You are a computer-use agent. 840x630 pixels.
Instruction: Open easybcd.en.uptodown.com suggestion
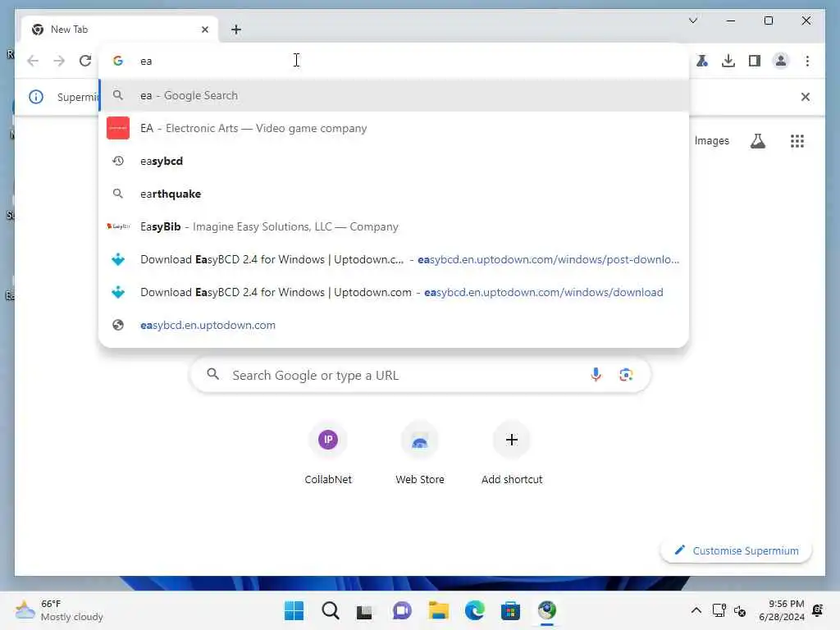pyautogui.click(x=394, y=325)
